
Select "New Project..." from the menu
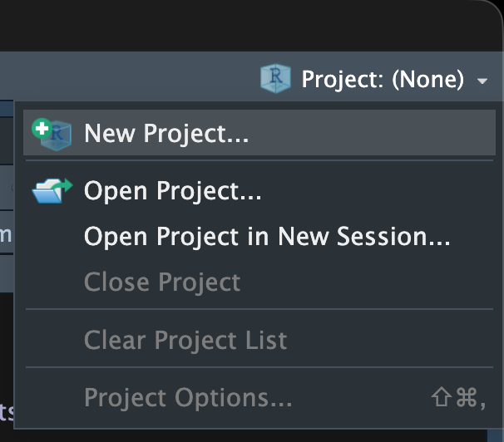pyautogui.click(x=166, y=134)
